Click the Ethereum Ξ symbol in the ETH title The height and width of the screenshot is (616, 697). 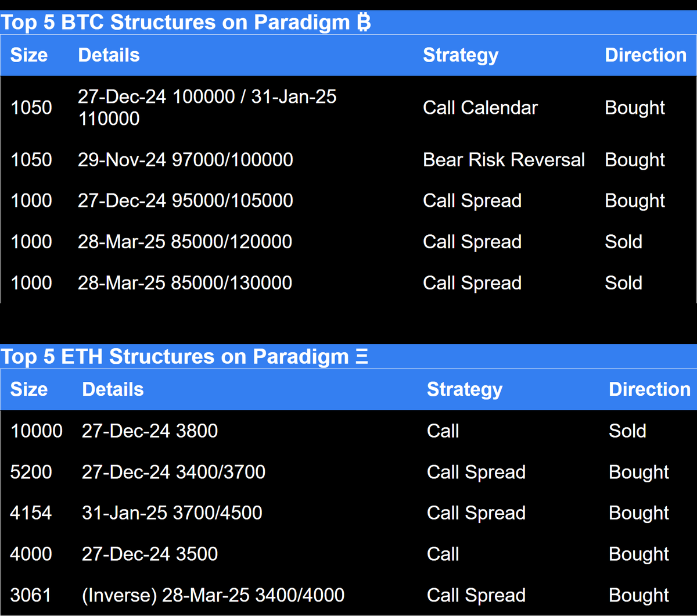coord(361,356)
